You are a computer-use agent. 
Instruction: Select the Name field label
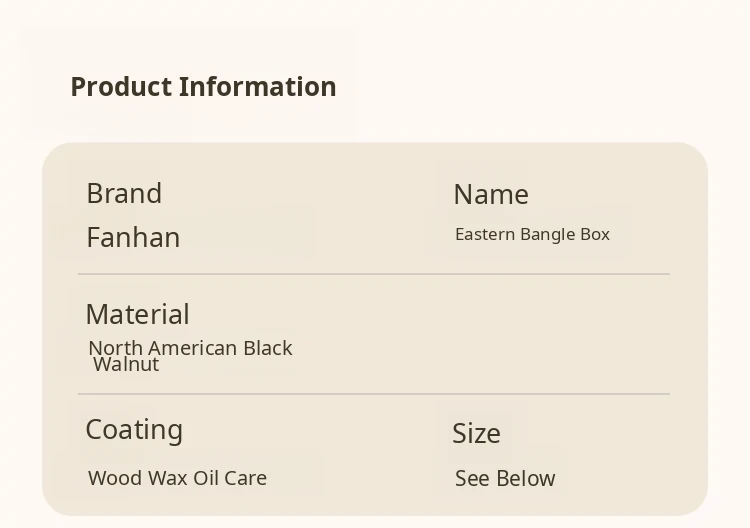point(491,194)
